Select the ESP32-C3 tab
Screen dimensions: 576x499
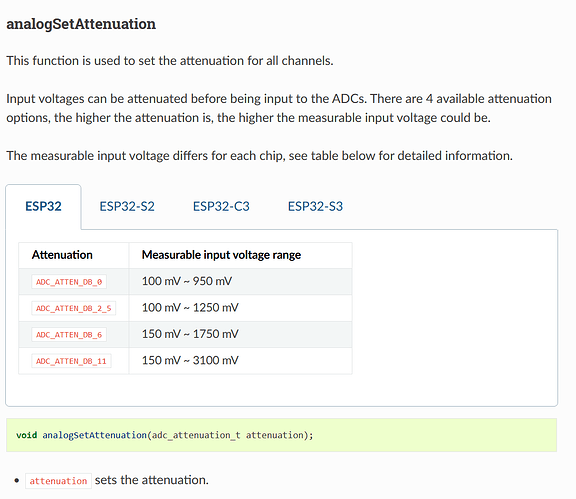click(x=221, y=207)
